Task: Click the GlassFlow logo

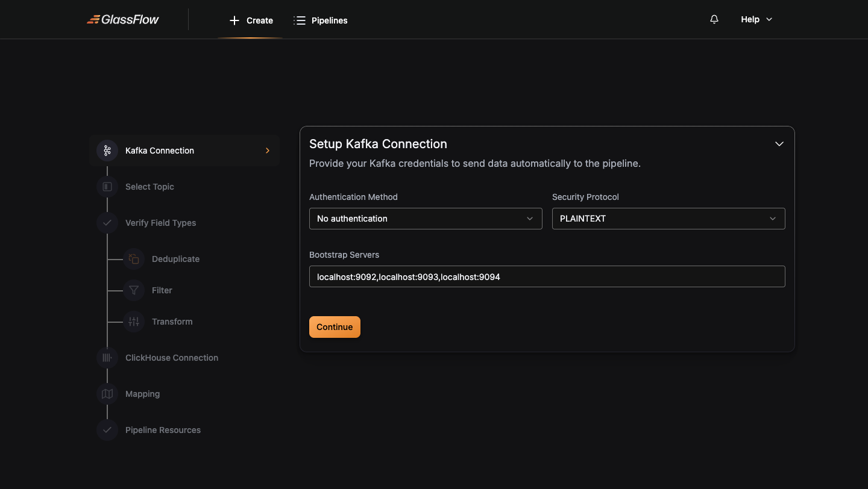Action: 122,19
